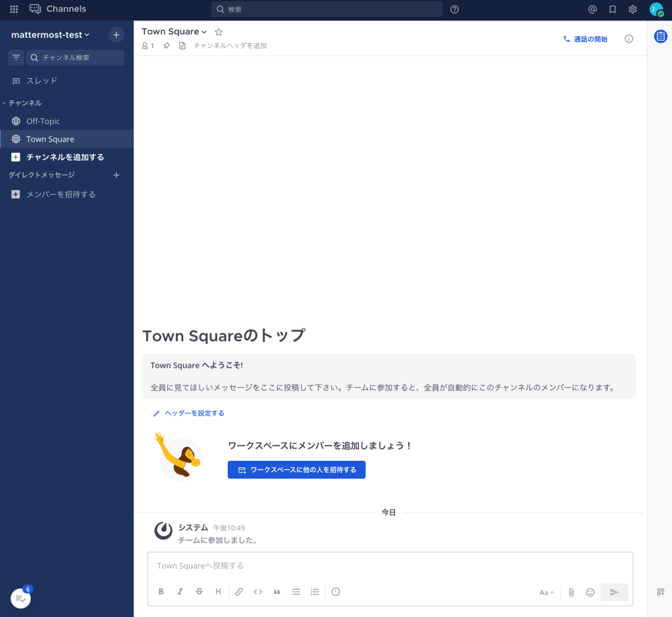
Task: Expand the mattermost-test team menu
Action: pos(51,35)
